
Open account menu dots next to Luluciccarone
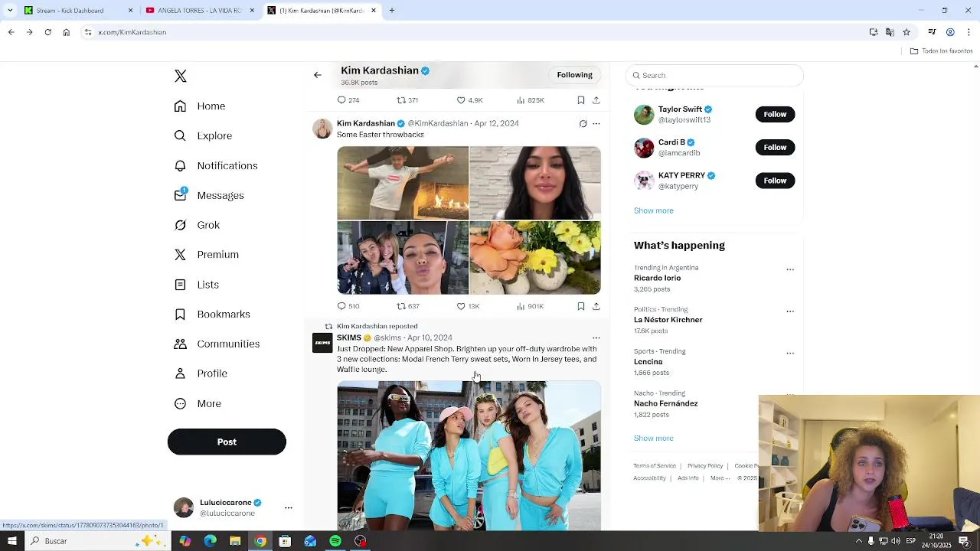[289, 508]
